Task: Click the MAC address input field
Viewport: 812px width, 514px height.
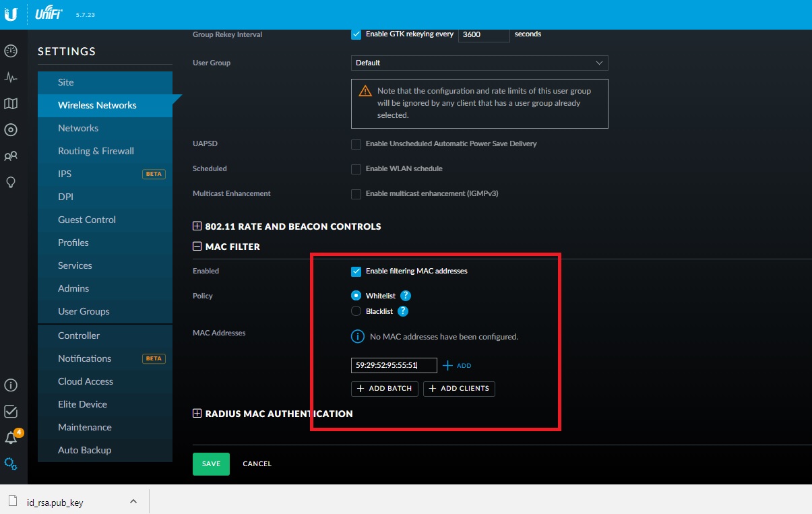Action: pos(394,365)
